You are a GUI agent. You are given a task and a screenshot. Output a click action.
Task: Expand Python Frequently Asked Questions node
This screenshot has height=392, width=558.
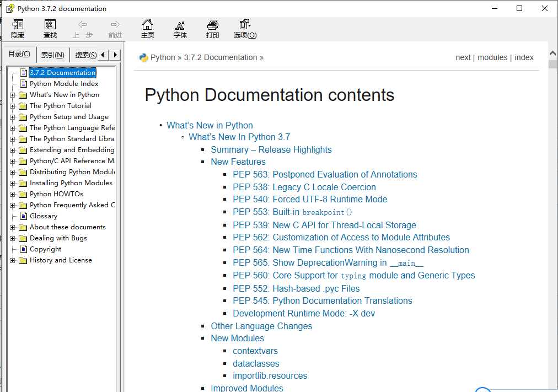(13, 205)
